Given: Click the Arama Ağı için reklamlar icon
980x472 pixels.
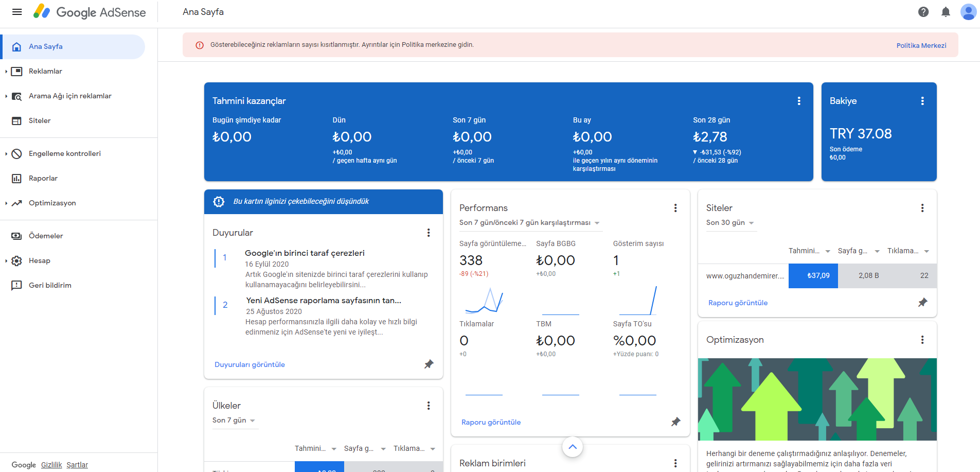Looking at the screenshot, I should click(x=17, y=96).
